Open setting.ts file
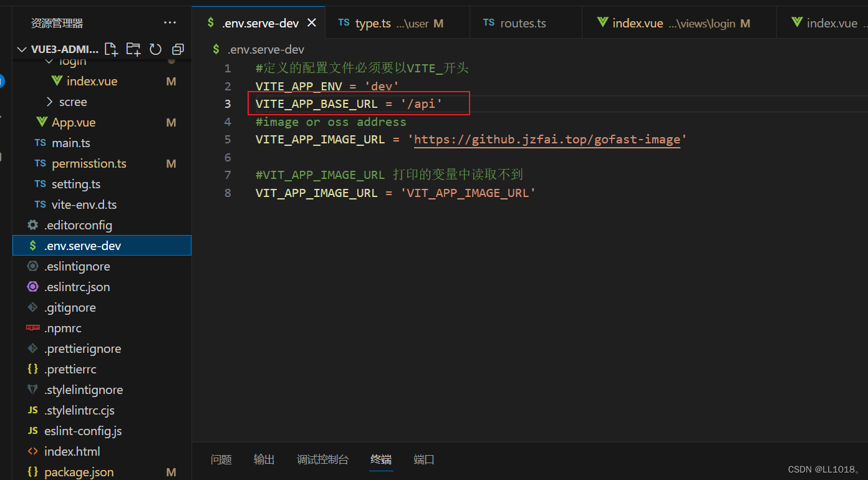The height and width of the screenshot is (480, 868). 76,184
